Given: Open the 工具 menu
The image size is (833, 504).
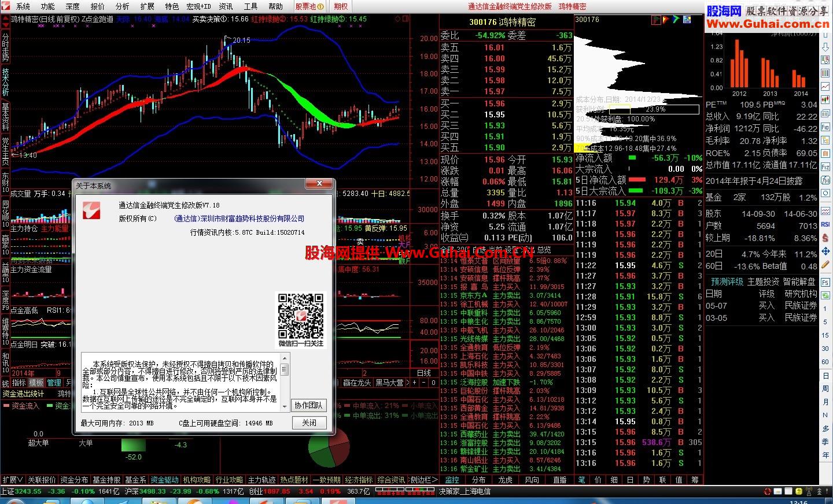Looking at the screenshot, I should tap(250, 6).
